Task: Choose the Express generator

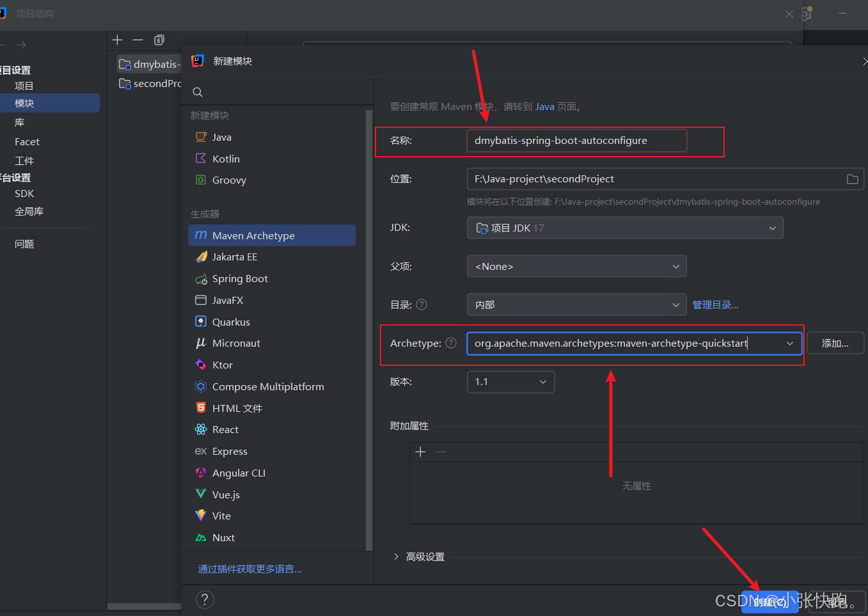Action: coord(272,451)
